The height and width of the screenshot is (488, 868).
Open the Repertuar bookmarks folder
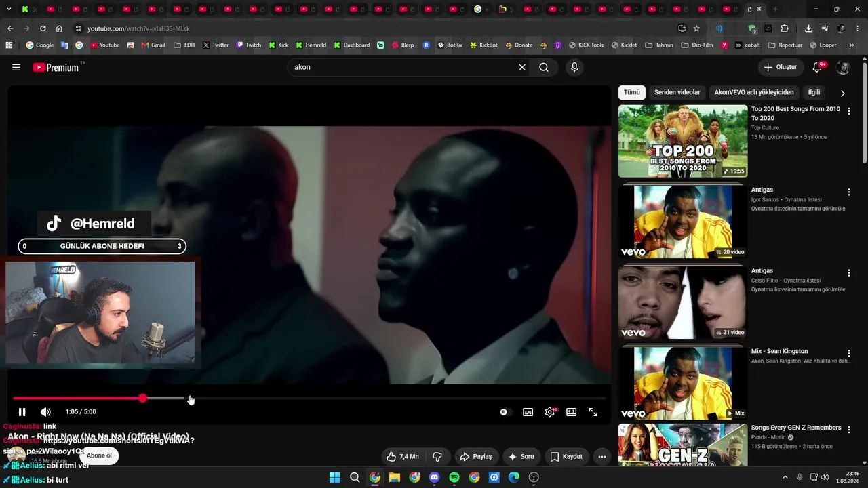pos(785,45)
